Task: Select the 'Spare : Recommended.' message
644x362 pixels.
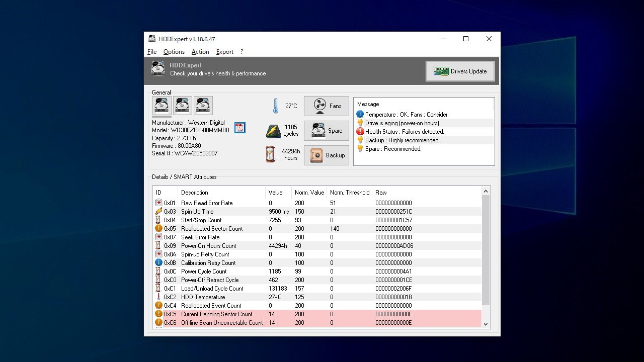Action: (x=393, y=149)
